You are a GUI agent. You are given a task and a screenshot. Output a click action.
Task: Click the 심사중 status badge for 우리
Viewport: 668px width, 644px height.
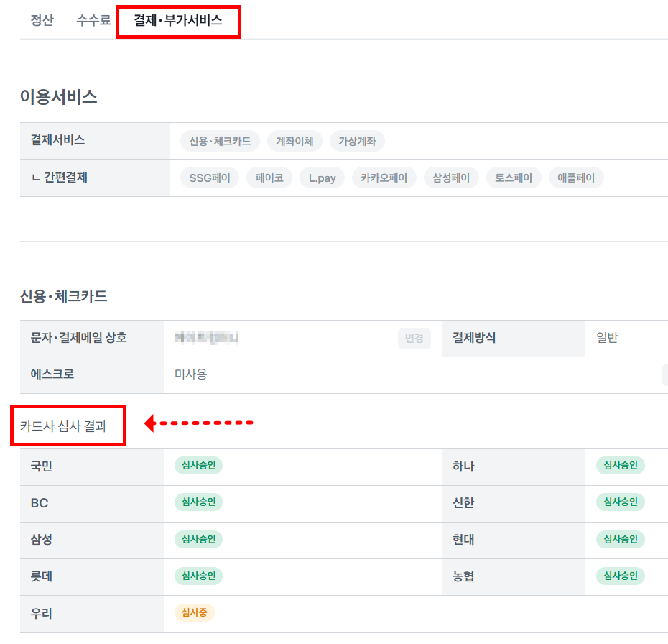195,613
